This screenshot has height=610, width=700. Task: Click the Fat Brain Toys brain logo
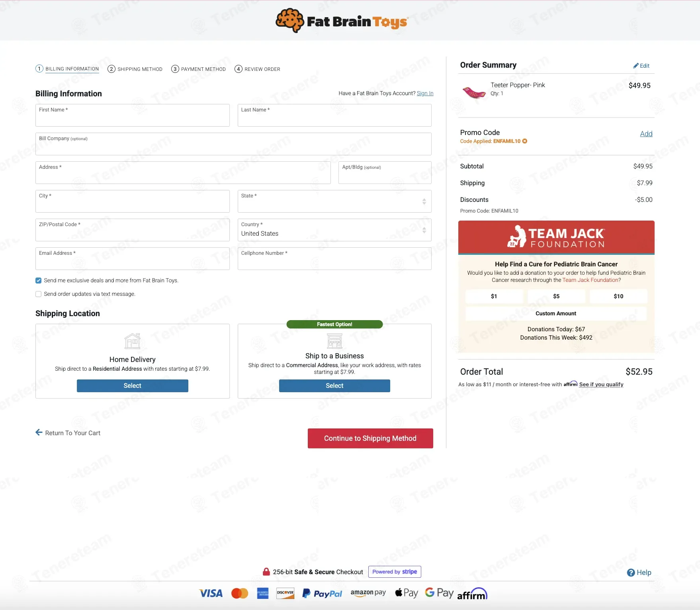tap(290, 20)
